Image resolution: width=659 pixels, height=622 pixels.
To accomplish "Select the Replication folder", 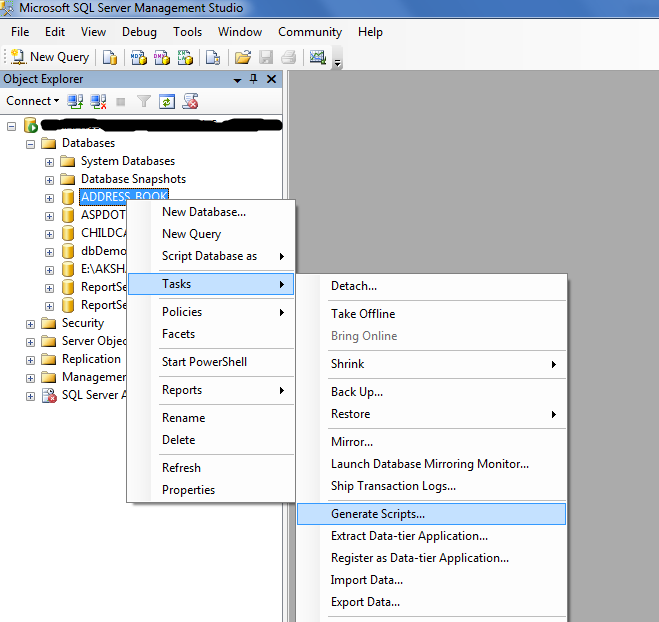I will pos(91,359).
